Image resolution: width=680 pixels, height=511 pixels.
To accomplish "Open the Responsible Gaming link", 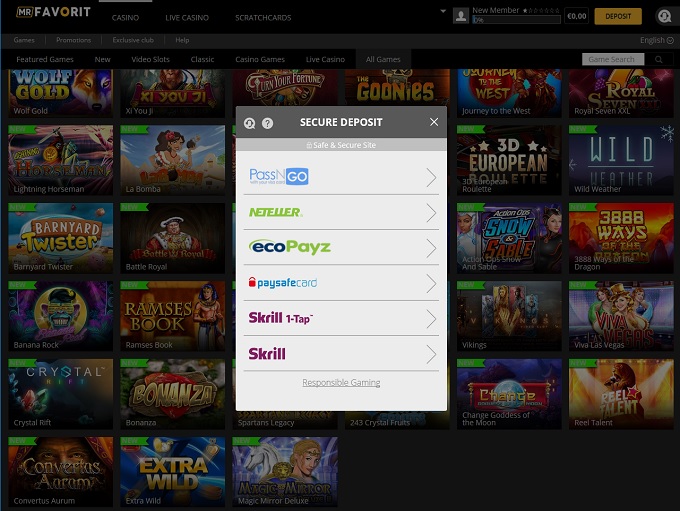I will (341, 382).
